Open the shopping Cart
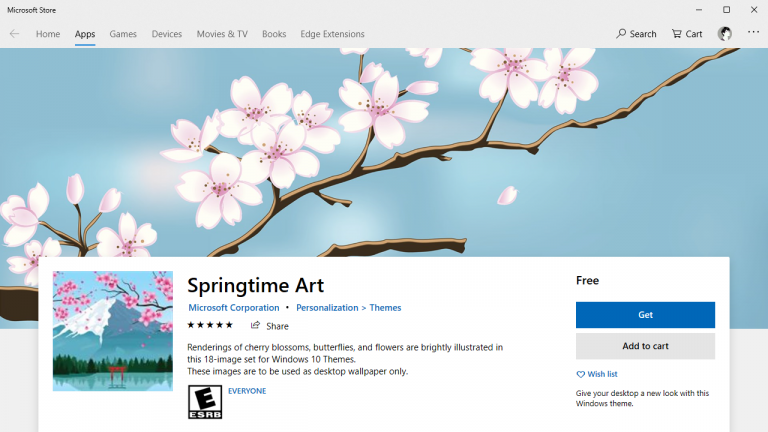 tap(687, 34)
